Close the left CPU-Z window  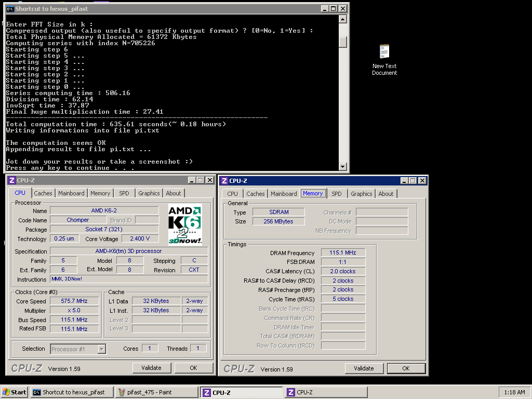tap(210, 180)
